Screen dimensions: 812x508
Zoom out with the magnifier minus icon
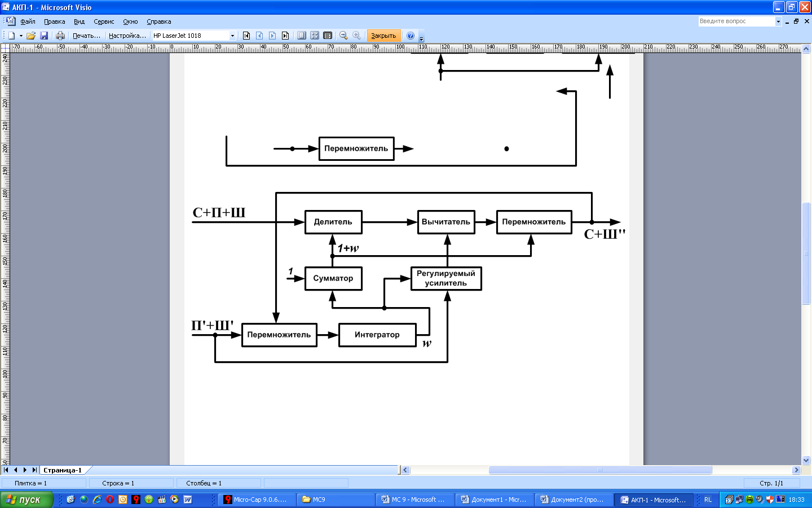tap(343, 36)
